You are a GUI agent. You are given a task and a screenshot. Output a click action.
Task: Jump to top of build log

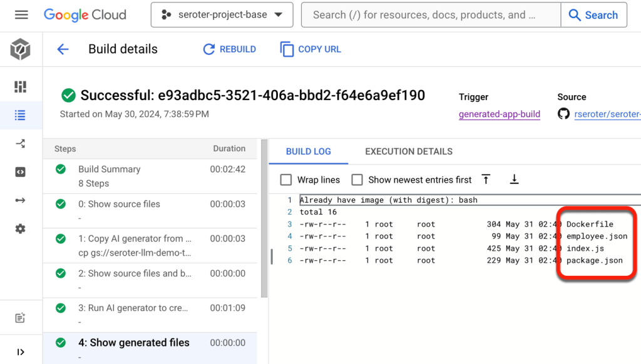(486, 179)
